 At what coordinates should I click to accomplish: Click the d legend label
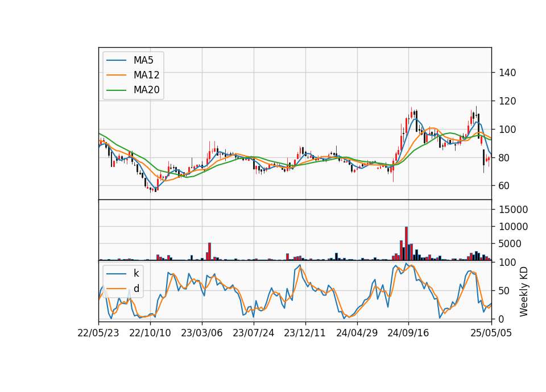[136, 289]
